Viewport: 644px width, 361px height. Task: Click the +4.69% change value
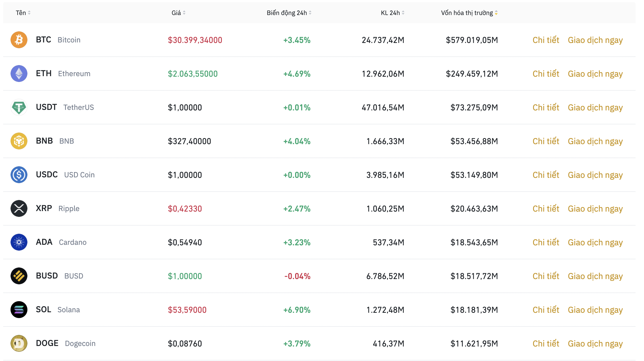pyautogui.click(x=297, y=74)
